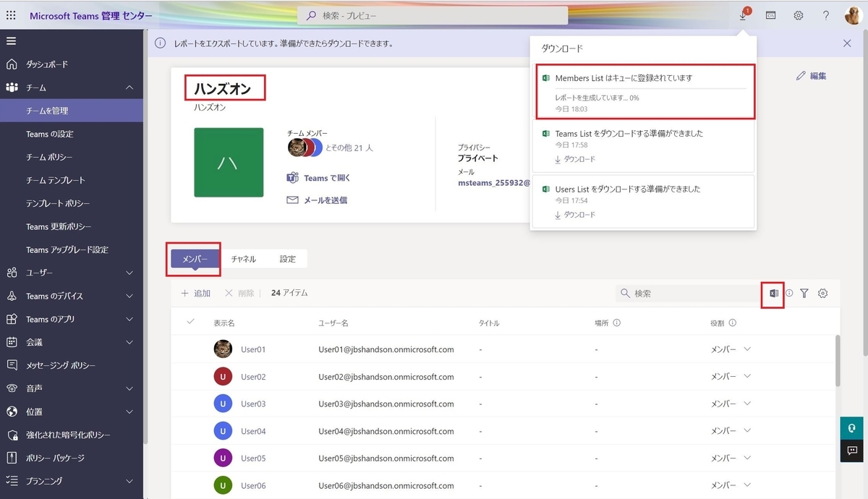Open テンプレート ポリシー in sidebar
This screenshot has width=868, height=499.
(x=72, y=203)
